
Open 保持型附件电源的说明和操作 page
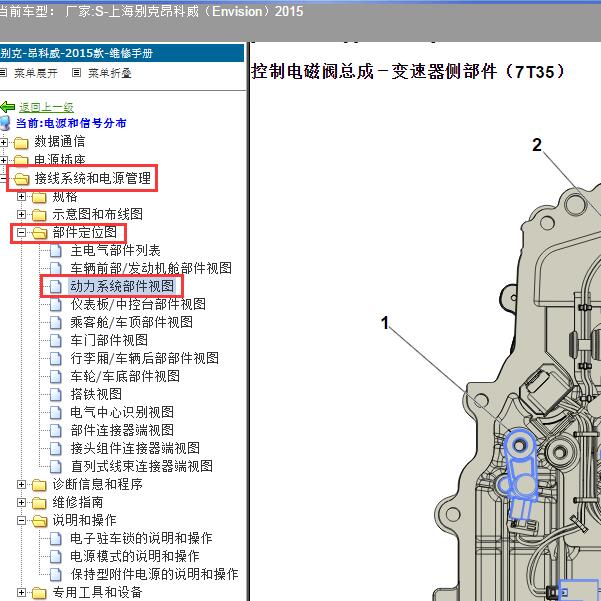coord(154,574)
